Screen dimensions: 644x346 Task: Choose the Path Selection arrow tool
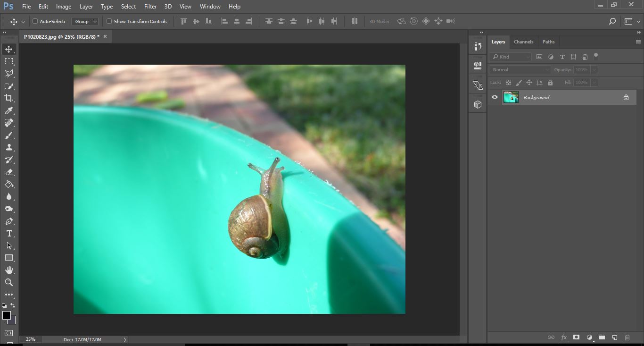(9, 245)
